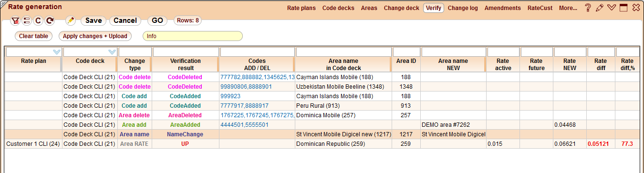Image resolution: width=644 pixels, height=173 pixels.
Task: Sort by Rate plan column header
Action: pyautogui.click(x=33, y=64)
